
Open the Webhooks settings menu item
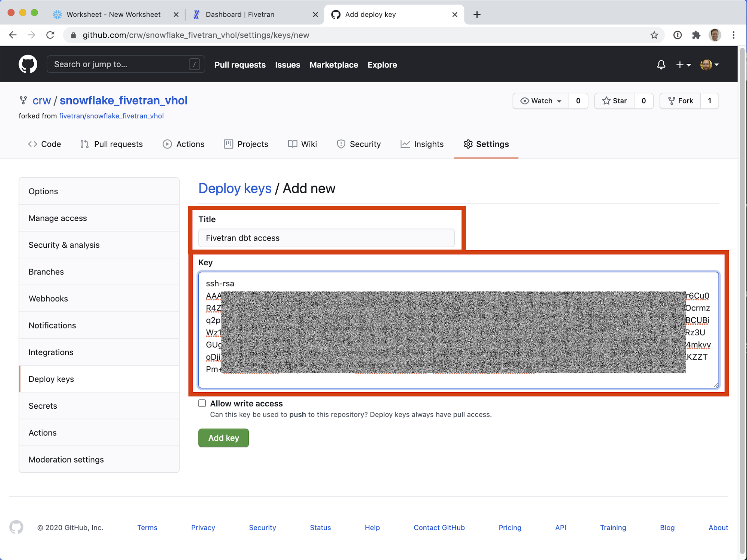click(x=48, y=298)
